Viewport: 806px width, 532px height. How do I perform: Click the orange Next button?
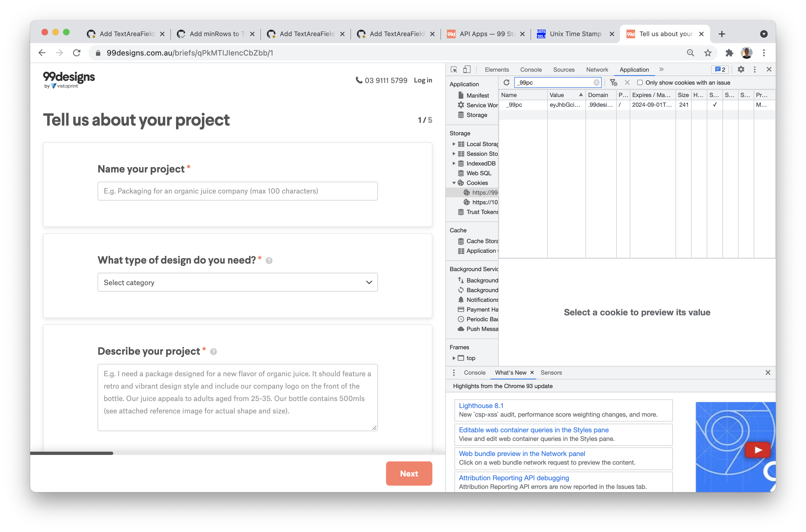pyautogui.click(x=409, y=473)
